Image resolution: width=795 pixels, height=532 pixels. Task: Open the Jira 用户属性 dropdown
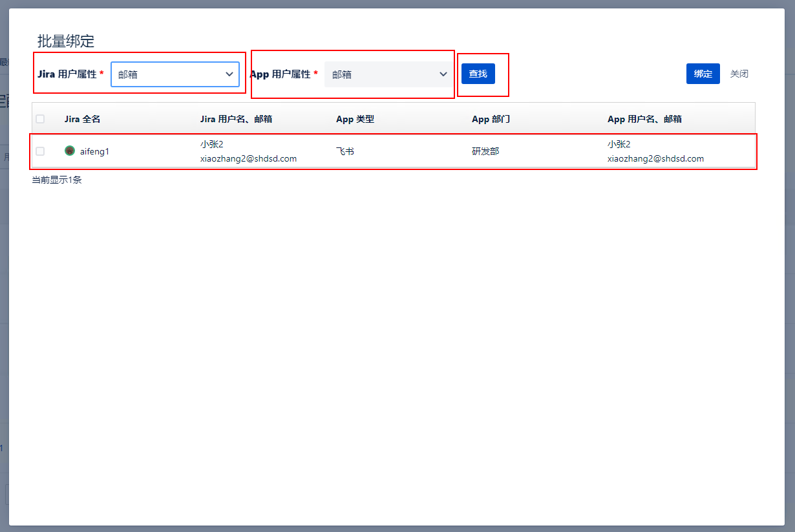coord(175,74)
